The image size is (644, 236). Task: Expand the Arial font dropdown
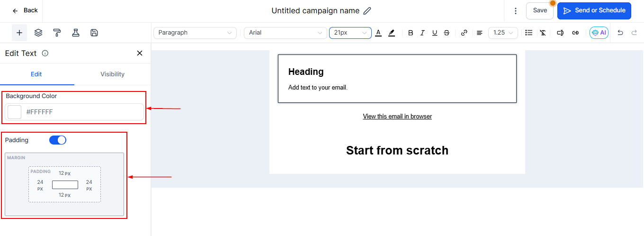285,33
